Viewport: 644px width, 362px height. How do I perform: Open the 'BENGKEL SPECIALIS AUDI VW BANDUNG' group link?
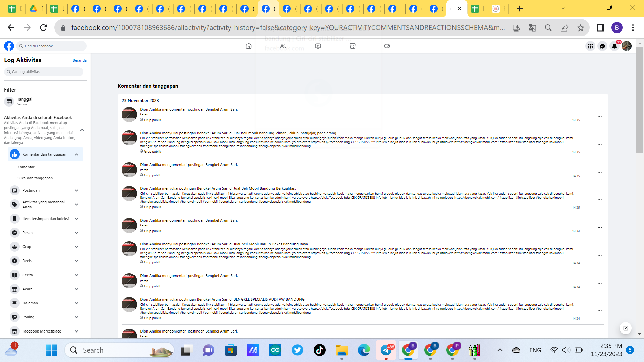(269, 299)
